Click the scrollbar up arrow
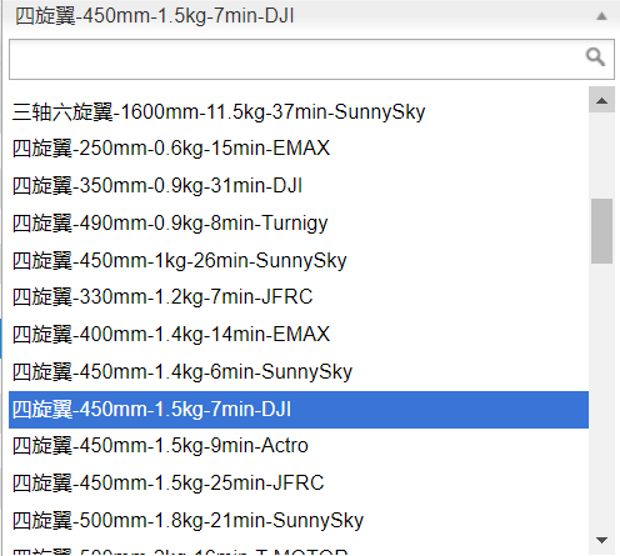620x556 pixels. pyautogui.click(x=601, y=100)
